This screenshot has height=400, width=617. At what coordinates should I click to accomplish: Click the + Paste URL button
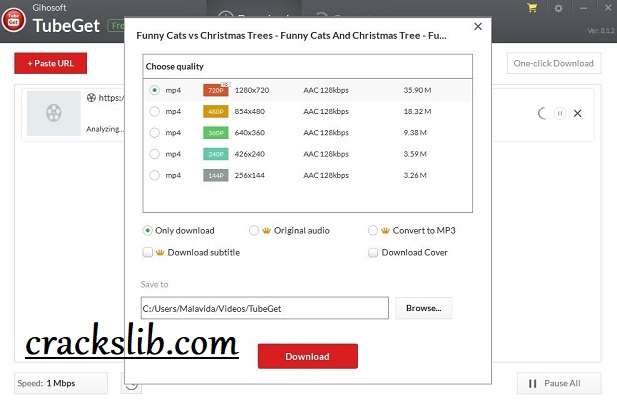(50, 63)
